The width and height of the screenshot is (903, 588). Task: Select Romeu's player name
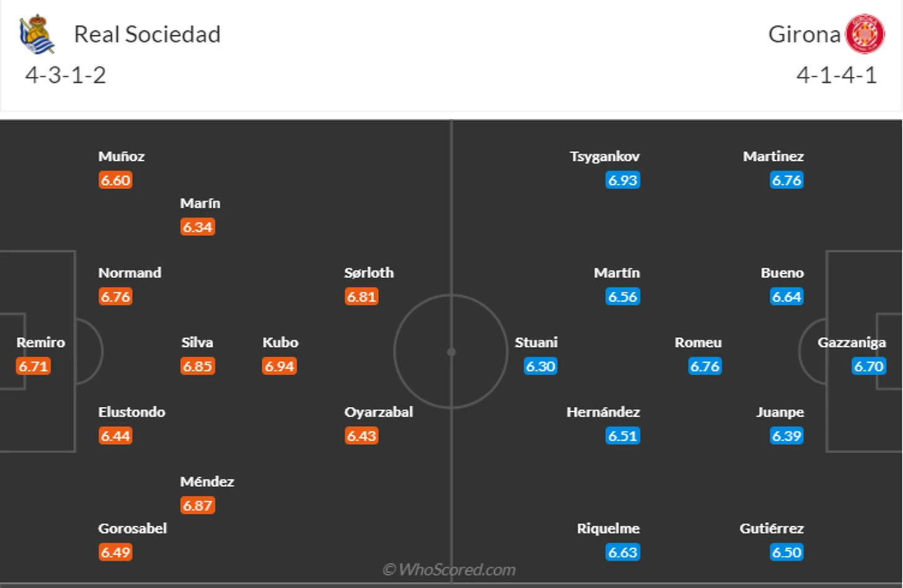coord(698,343)
